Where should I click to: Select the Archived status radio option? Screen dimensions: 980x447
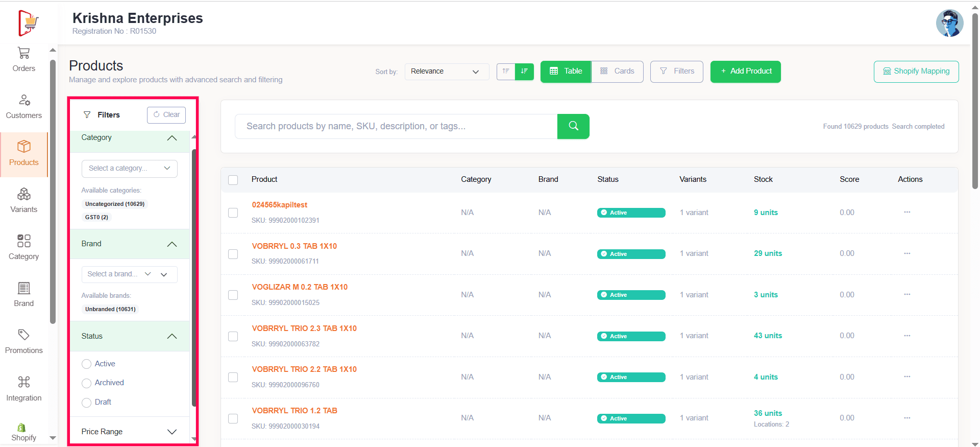[87, 383]
